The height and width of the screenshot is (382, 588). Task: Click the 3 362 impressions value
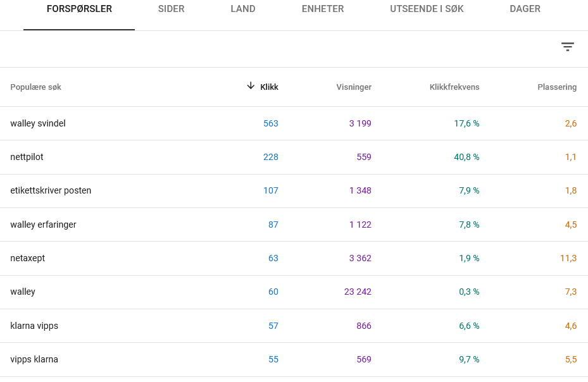pos(360,258)
